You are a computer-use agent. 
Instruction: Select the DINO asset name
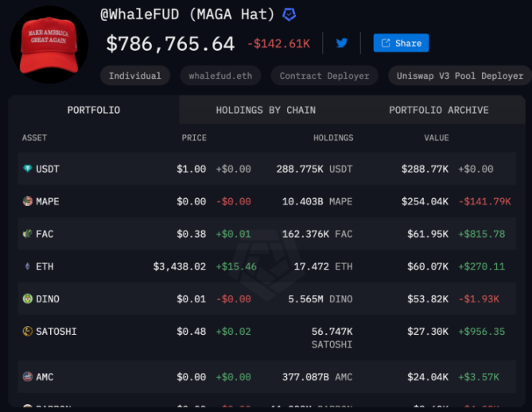pyautogui.click(x=48, y=299)
